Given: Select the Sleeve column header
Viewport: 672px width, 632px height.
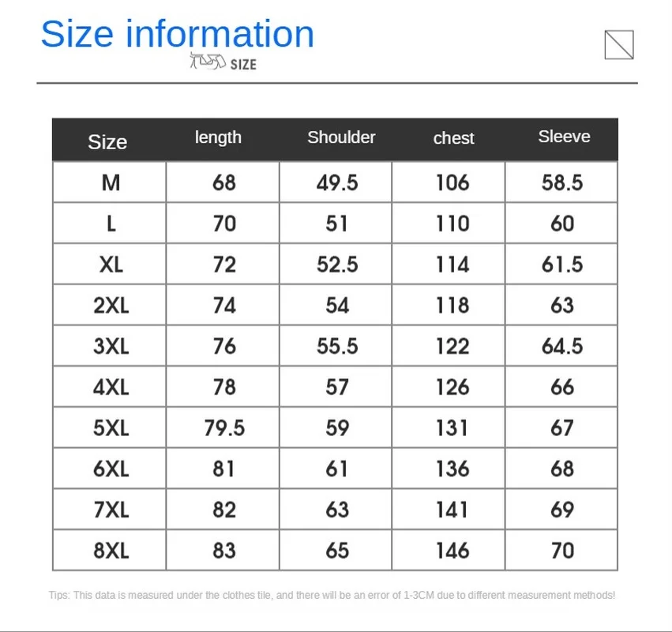Looking at the screenshot, I should (564, 137).
